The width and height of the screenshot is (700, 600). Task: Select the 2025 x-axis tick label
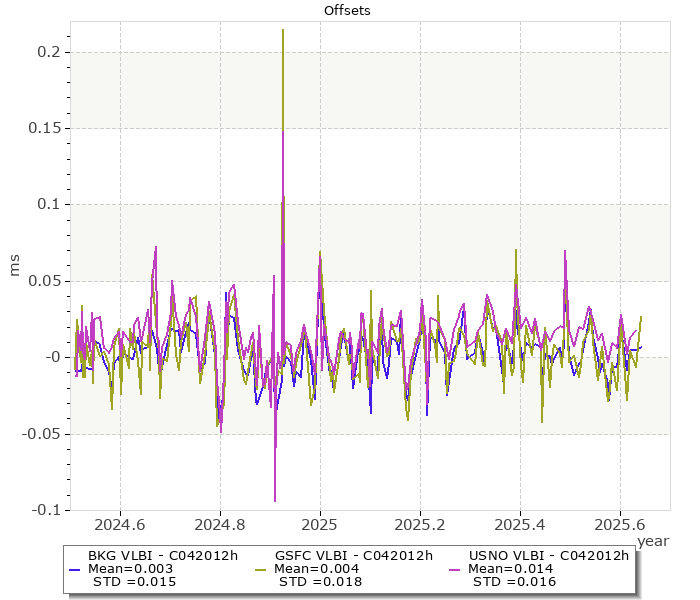(x=320, y=524)
